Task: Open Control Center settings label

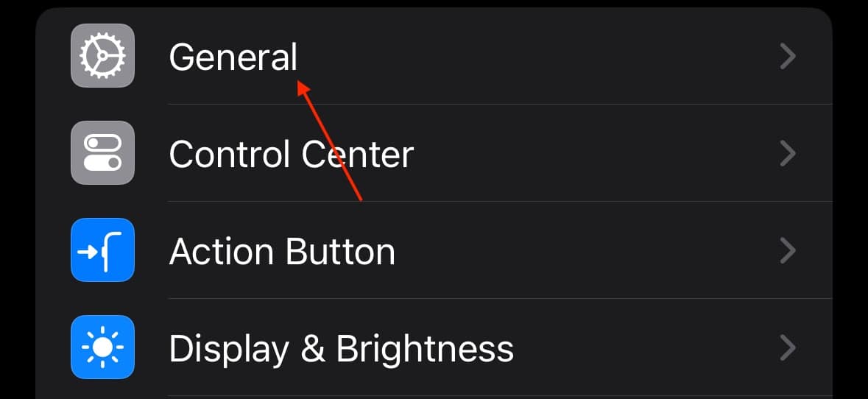Action: point(292,154)
